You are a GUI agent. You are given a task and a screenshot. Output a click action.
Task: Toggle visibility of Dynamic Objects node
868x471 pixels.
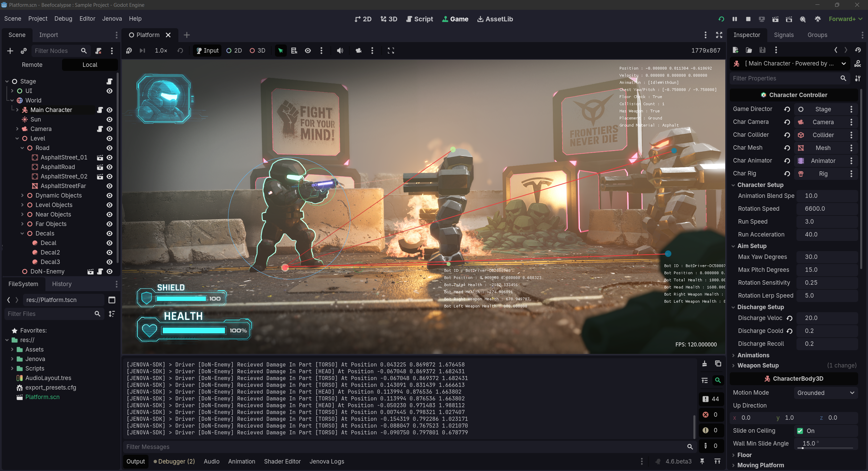point(110,195)
